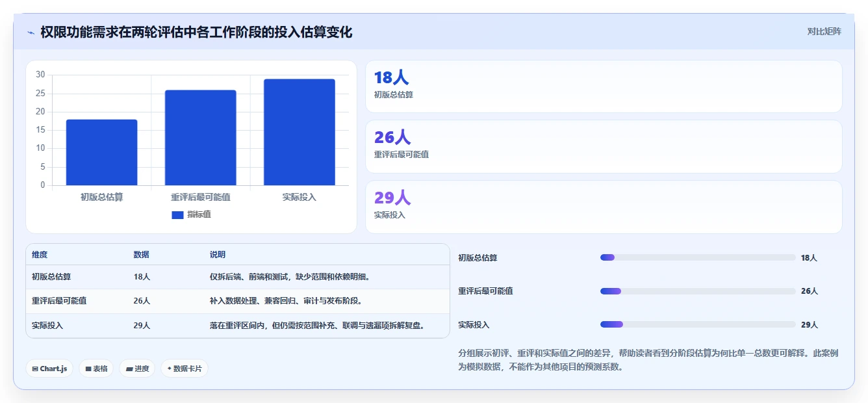The width and height of the screenshot is (868, 403).
Task: Click the 进度 tag chip
Action: click(x=137, y=369)
